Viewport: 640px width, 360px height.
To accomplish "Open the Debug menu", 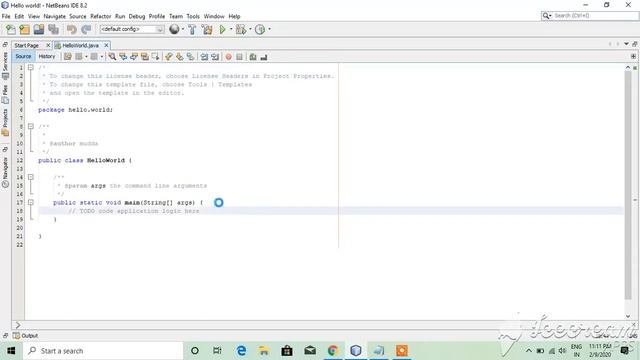I will (x=137, y=16).
